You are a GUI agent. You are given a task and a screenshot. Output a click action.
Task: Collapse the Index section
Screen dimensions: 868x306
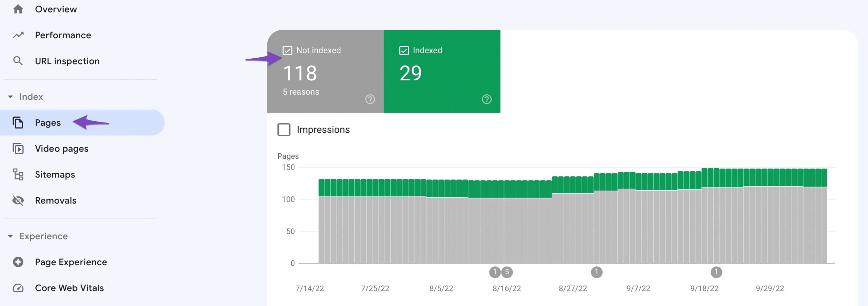(10, 97)
